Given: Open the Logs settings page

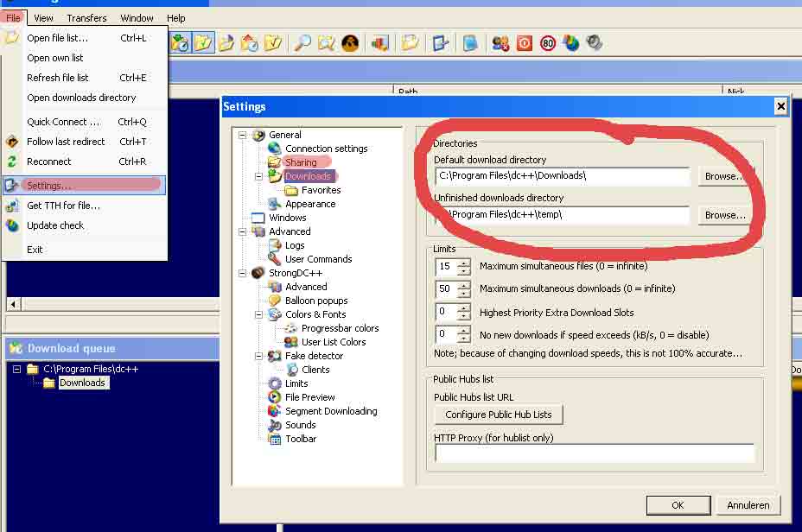Looking at the screenshot, I should click(x=295, y=245).
